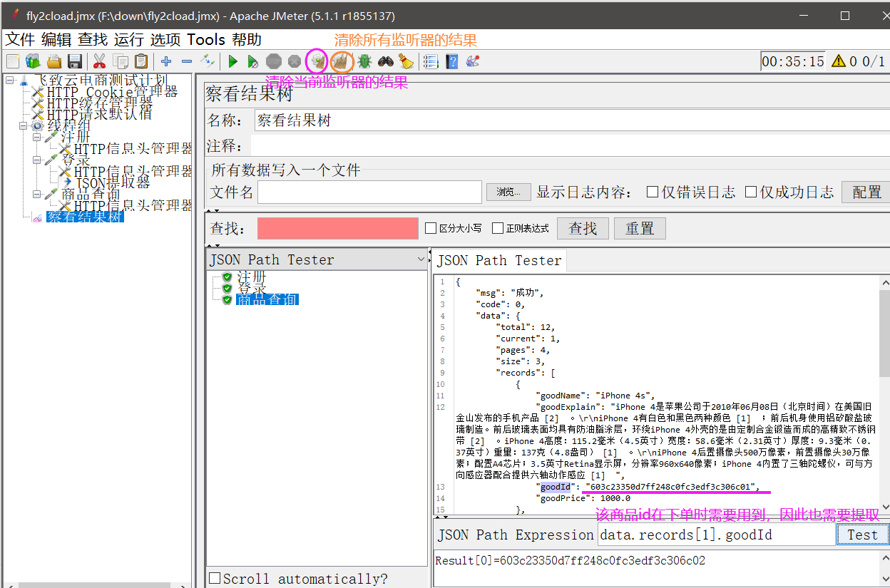Click Start no pauses icon

click(253, 61)
